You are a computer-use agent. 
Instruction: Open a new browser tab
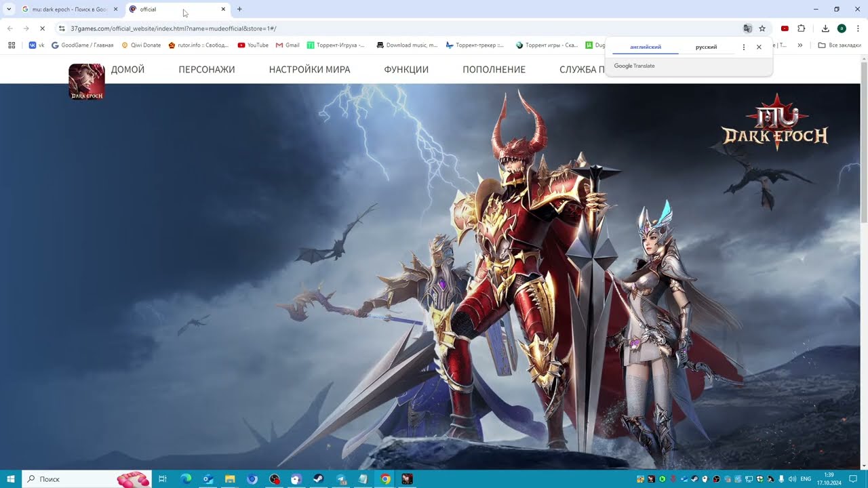pos(239,9)
